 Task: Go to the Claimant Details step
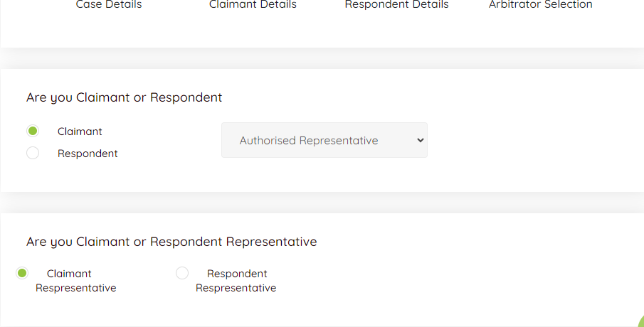253,5
